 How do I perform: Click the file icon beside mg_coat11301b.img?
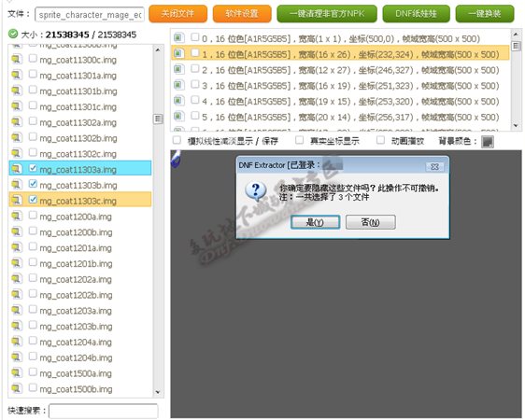[17, 91]
